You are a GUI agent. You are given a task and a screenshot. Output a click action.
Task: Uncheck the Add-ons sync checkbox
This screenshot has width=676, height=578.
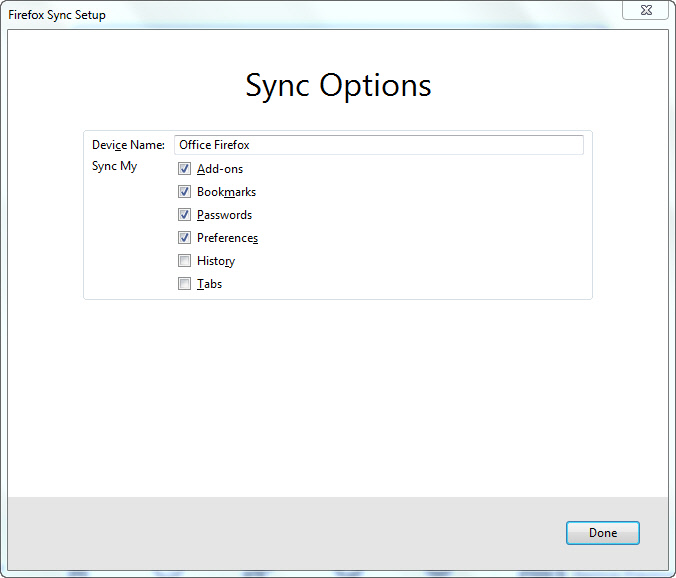[184, 169]
